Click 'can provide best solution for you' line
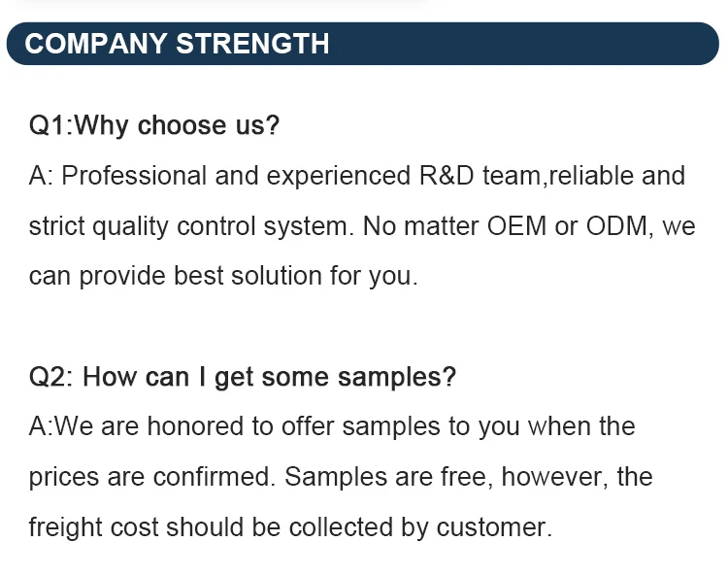The height and width of the screenshot is (576, 728). click(x=223, y=276)
